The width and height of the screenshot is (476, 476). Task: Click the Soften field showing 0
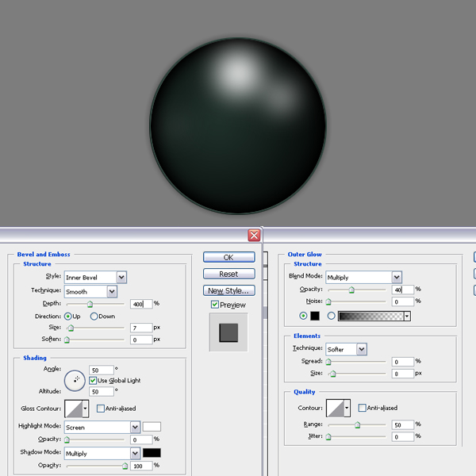[141, 340]
